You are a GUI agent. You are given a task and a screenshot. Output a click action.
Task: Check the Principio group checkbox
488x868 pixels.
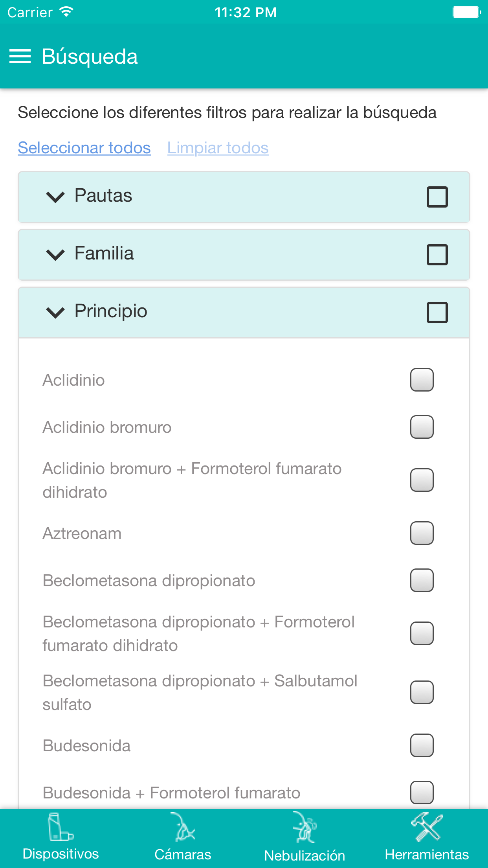(437, 312)
